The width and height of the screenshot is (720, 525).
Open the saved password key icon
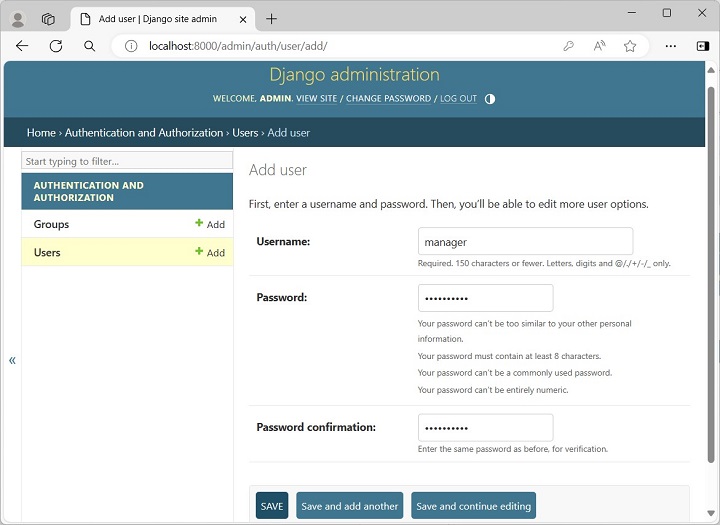click(x=569, y=46)
